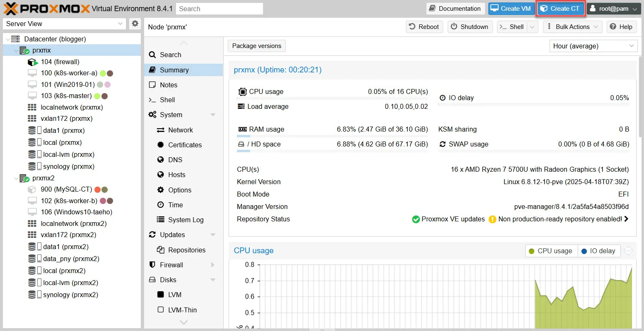
Task: Expand the Bulk Actions dropdown
Action: (572, 27)
